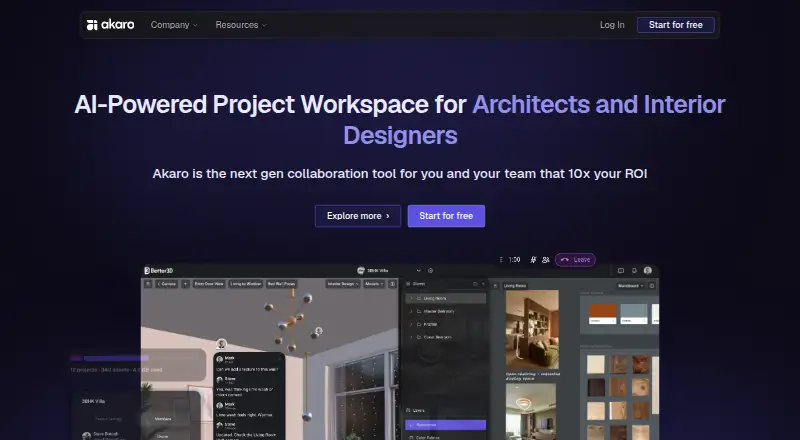Select the Front Door View camera preset

point(209,284)
